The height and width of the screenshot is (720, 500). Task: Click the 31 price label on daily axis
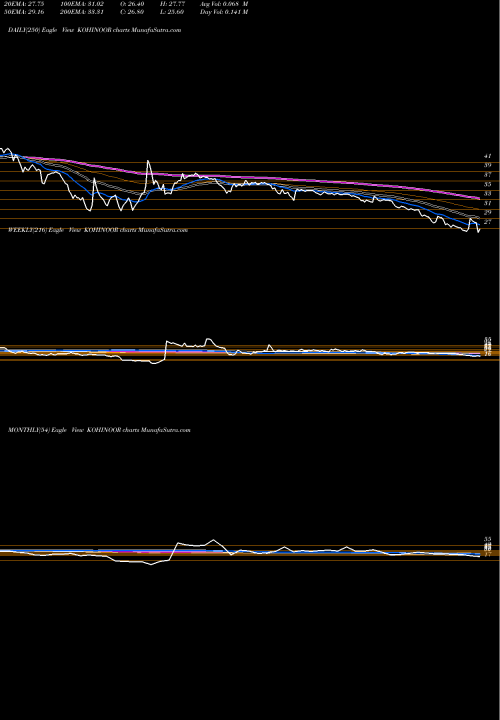[x=488, y=203]
